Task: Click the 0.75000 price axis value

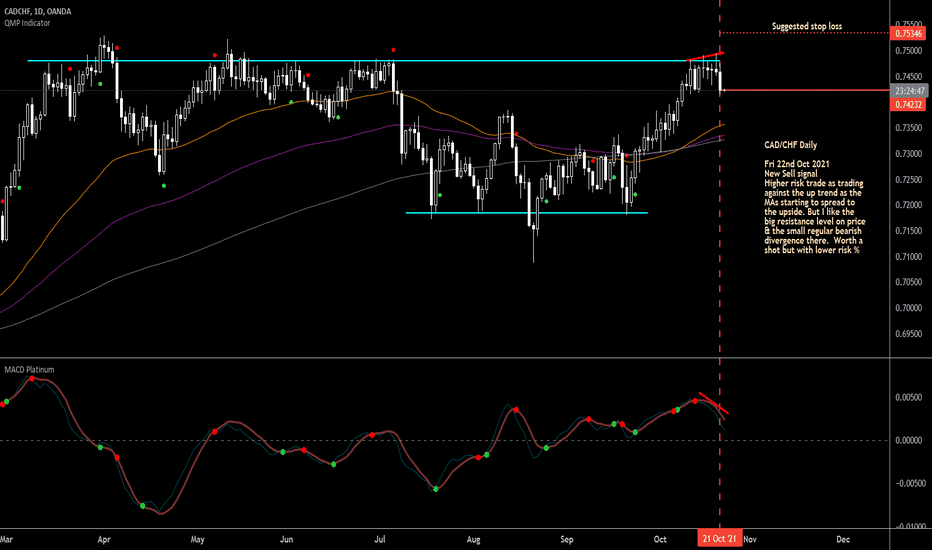Action: 909,51
